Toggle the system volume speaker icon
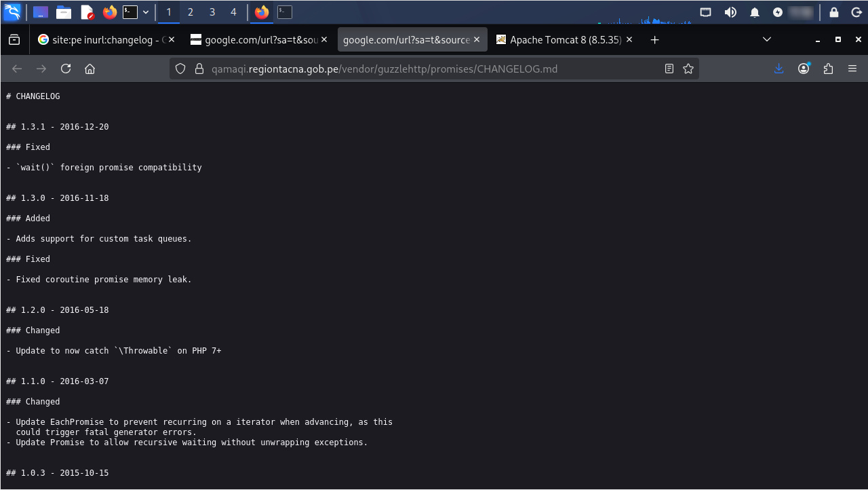This screenshot has width=868, height=490. (x=730, y=12)
